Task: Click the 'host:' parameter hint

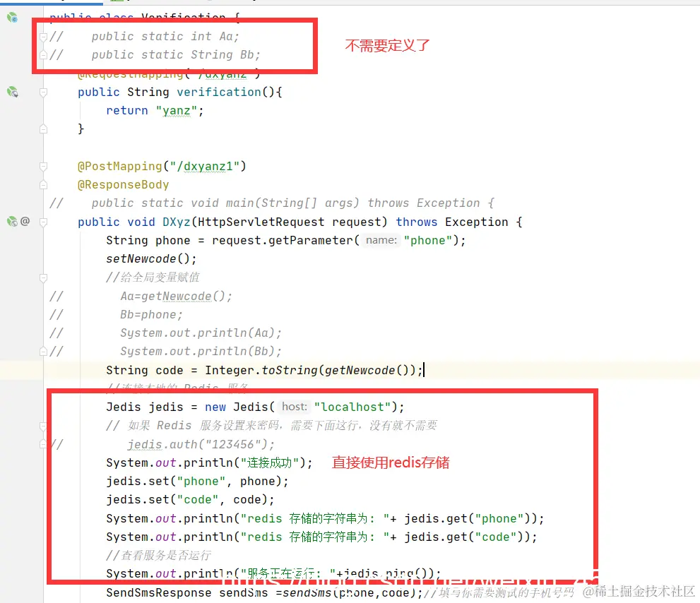Action: (294, 407)
